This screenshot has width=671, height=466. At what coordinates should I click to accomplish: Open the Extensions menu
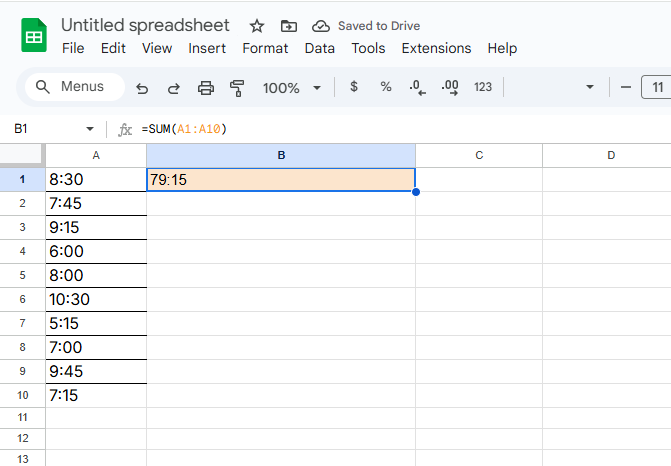point(436,48)
